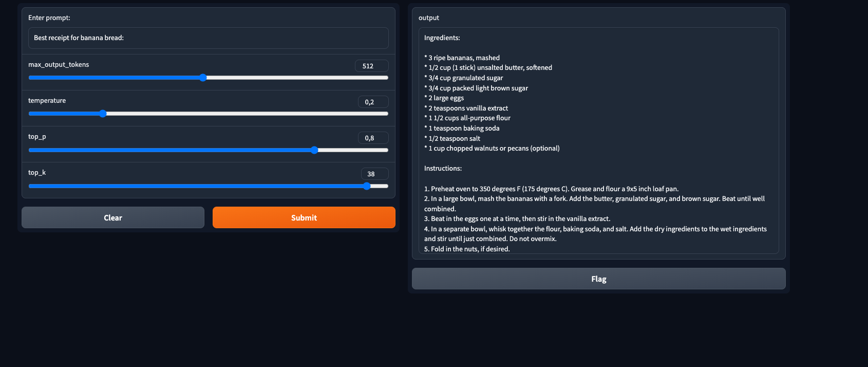Click the top_k number box showing 38

[374, 174]
